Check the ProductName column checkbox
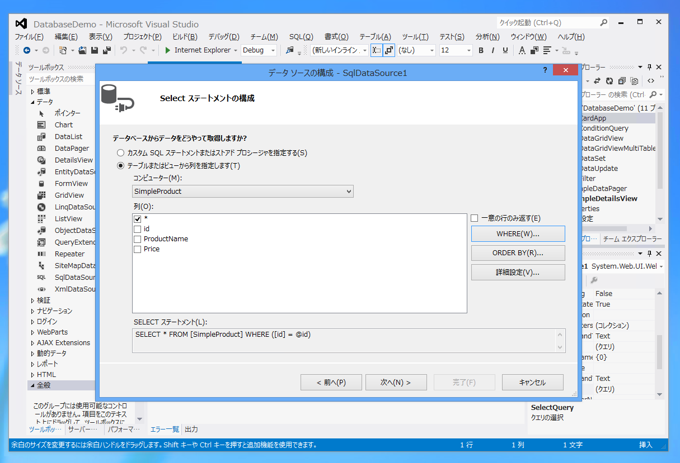 pos(137,239)
